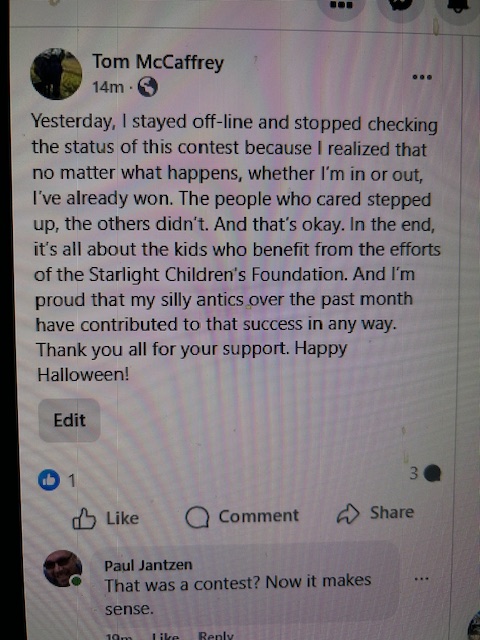Open post options three-dot menu
The height and width of the screenshot is (640, 480).
(x=422, y=77)
